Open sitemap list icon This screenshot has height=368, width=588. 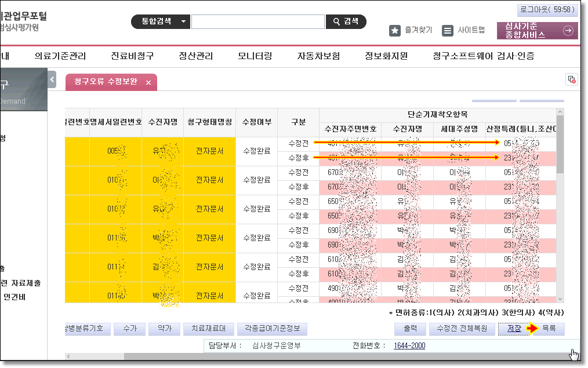click(x=448, y=31)
